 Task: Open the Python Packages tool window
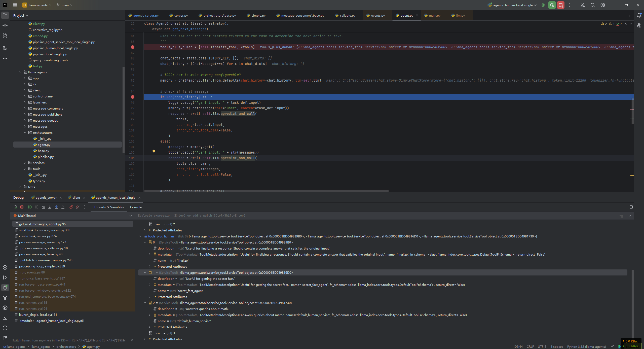(5, 298)
